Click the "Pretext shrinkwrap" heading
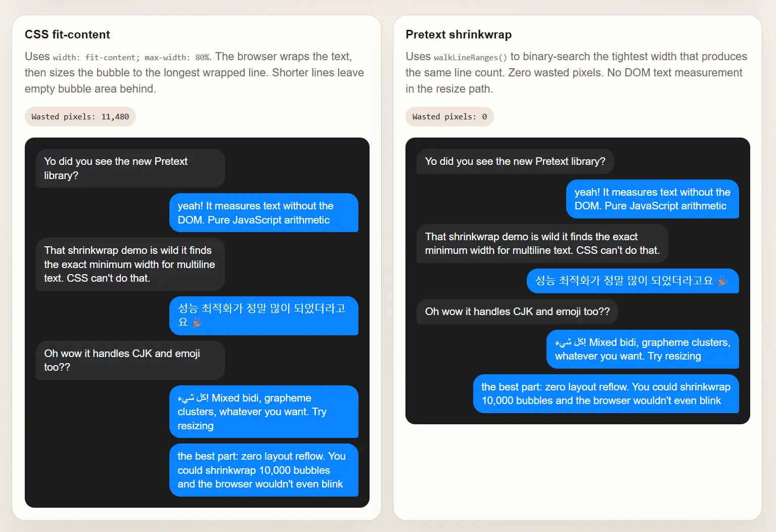776x532 pixels. [458, 34]
